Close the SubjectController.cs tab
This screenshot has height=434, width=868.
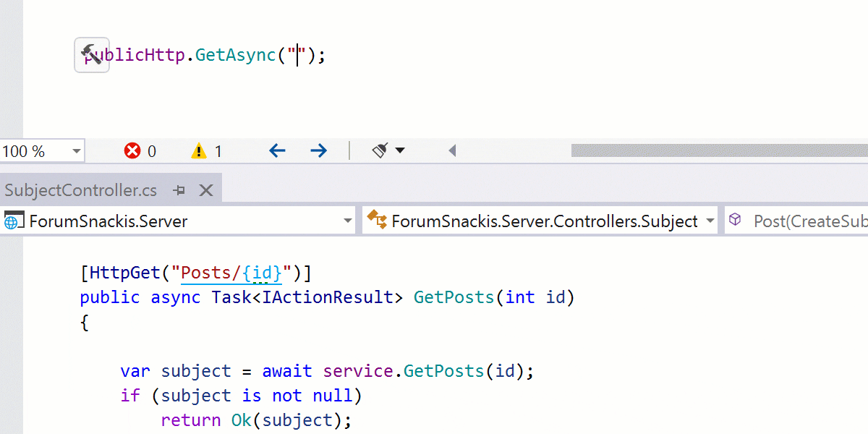[x=206, y=190]
